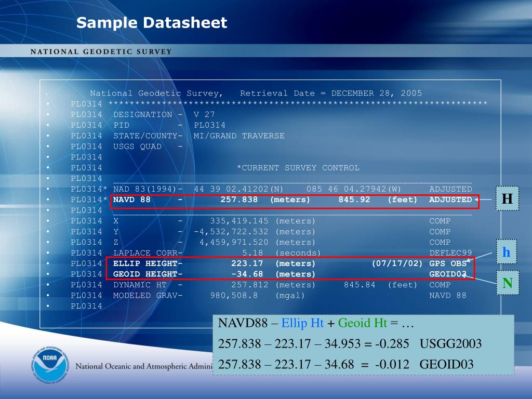
Task: Click the 'USGS QUAD' label
Action: point(137,147)
